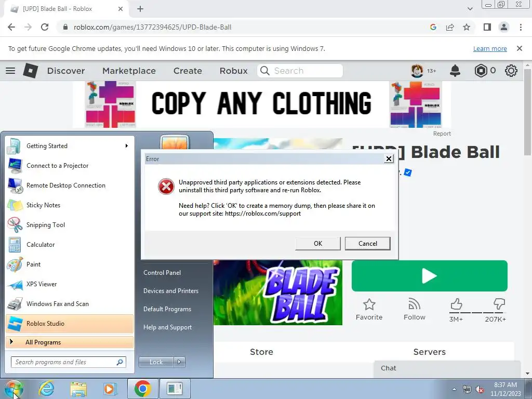Image resolution: width=532 pixels, height=399 pixels.
Task: Open Remote Desktop Connection
Action: [x=70, y=185]
